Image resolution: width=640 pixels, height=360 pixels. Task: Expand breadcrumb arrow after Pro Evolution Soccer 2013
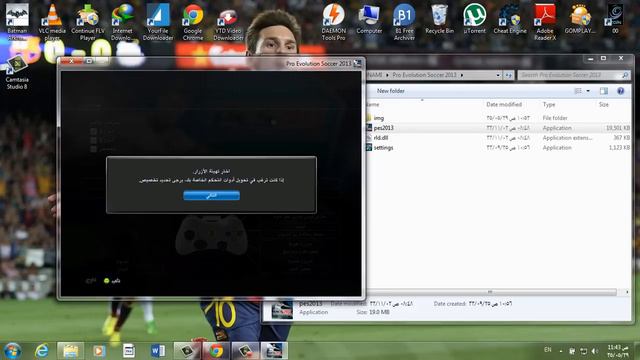pyautogui.click(x=462, y=75)
